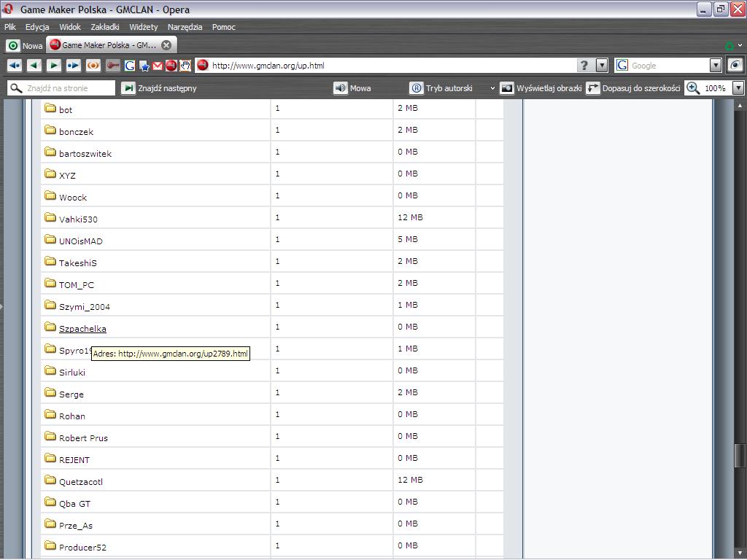Viewport: 747px width, 560px height.
Task: Open the Vahki530 folder link
Action: (x=78, y=219)
